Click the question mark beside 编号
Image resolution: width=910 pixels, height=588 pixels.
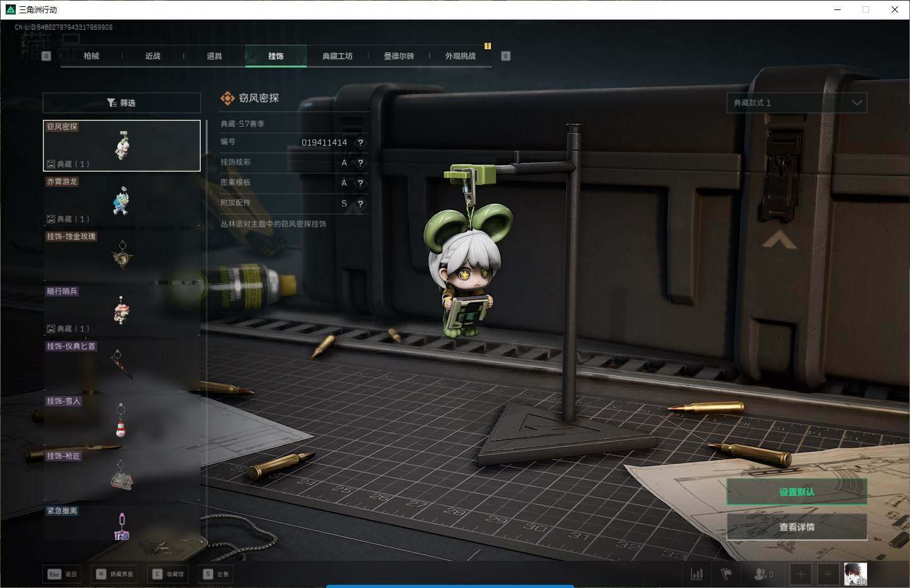pyautogui.click(x=360, y=143)
